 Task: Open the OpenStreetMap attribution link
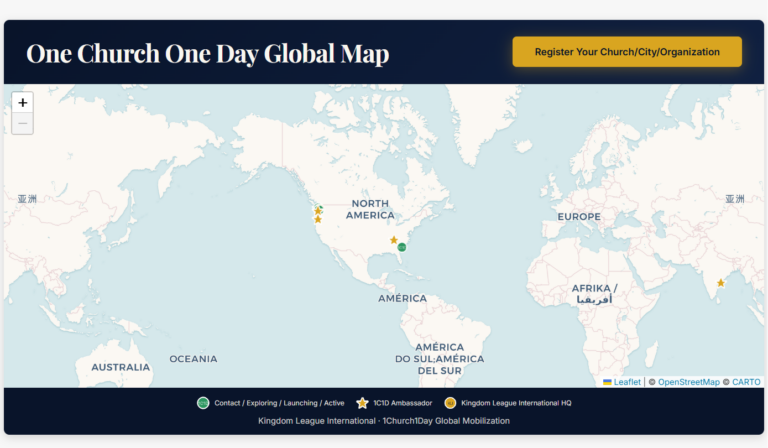point(689,382)
